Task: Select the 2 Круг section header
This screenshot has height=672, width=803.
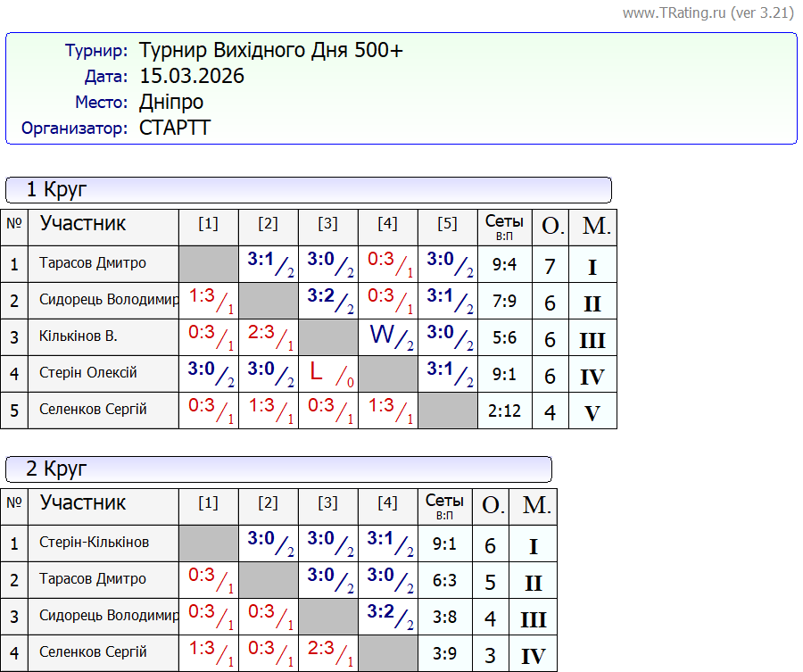Action: 278,469
